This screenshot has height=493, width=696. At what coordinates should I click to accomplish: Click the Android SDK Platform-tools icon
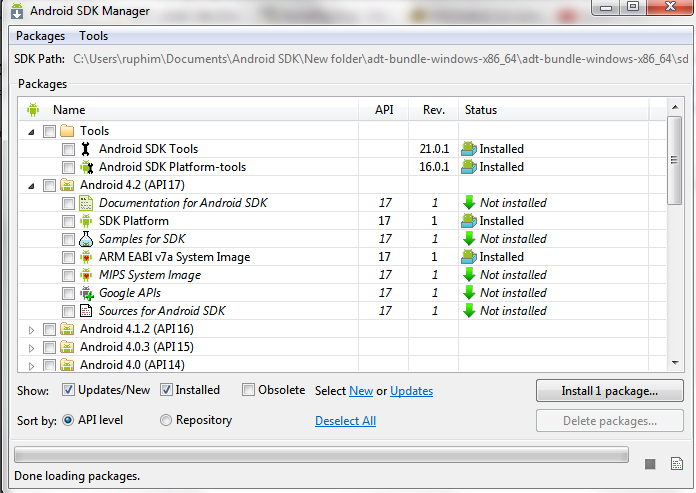[x=87, y=167]
